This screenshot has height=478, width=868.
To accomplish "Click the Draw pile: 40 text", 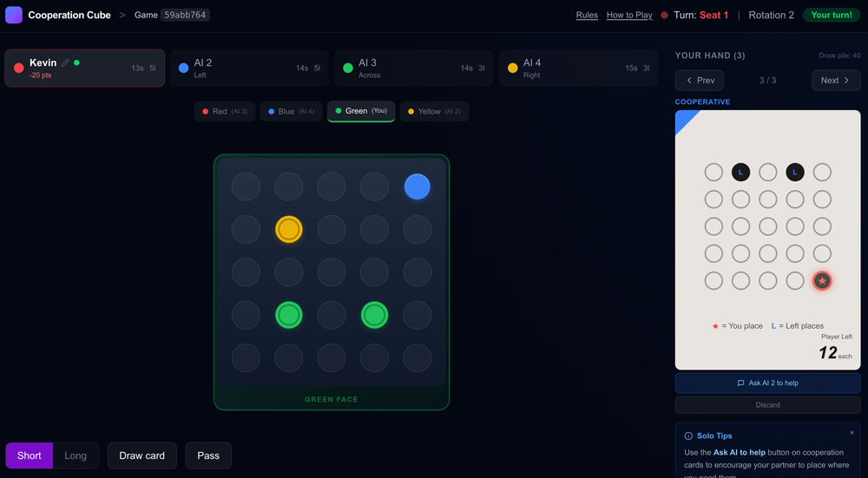I will click(x=839, y=56).
